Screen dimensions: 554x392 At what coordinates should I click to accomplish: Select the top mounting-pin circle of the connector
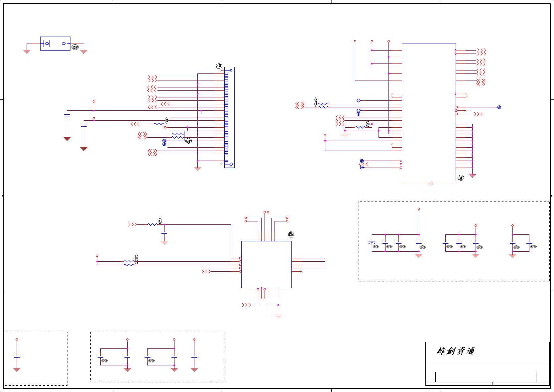pyautogui.click(x=231, y=70)
